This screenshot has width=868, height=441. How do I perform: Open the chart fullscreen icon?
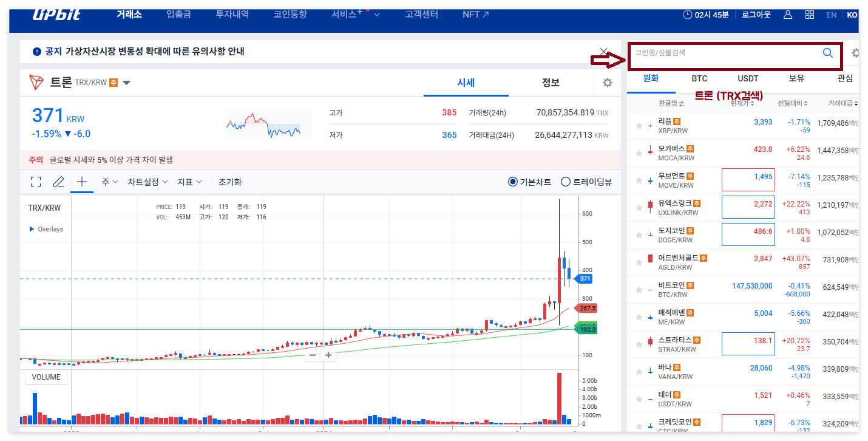(x=36, y=182)
